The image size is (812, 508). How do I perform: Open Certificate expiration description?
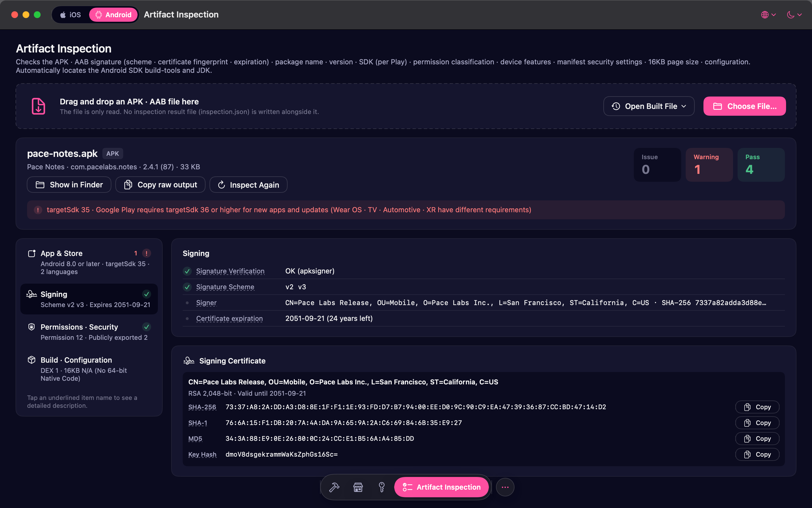230,319
